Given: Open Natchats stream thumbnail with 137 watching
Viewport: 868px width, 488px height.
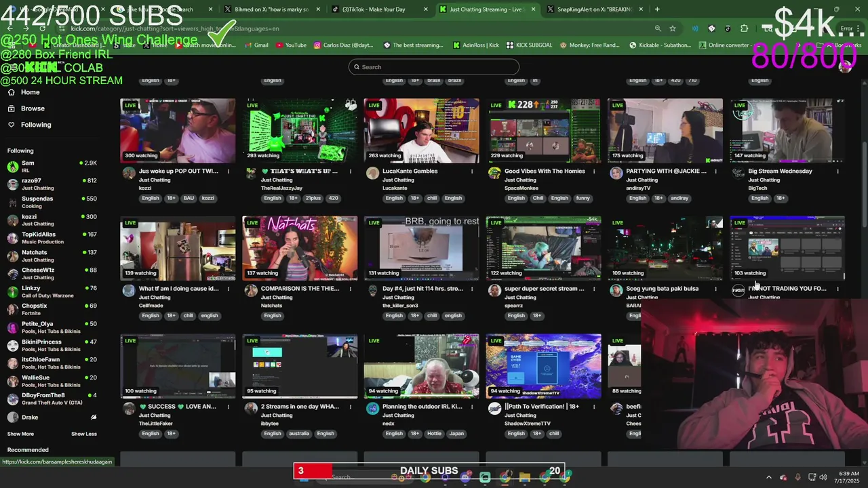Looking at the screenshot, I should click(x=300, y=249).
